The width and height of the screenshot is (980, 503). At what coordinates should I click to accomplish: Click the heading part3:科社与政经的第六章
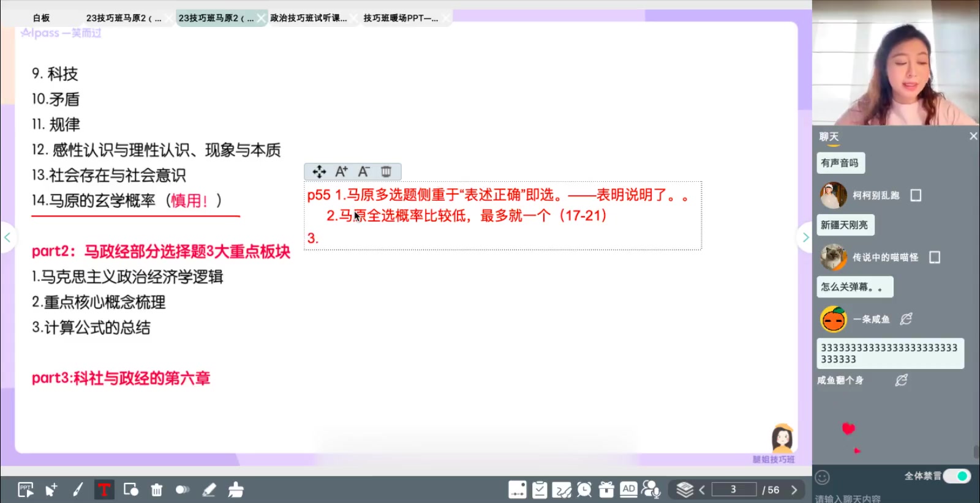[121, 378]
